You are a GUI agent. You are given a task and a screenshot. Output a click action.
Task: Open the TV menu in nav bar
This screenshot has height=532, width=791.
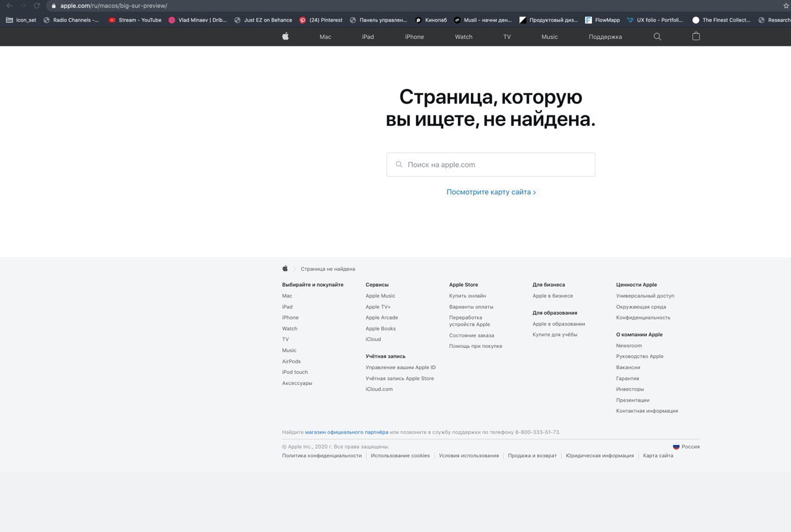coord(507,37)
